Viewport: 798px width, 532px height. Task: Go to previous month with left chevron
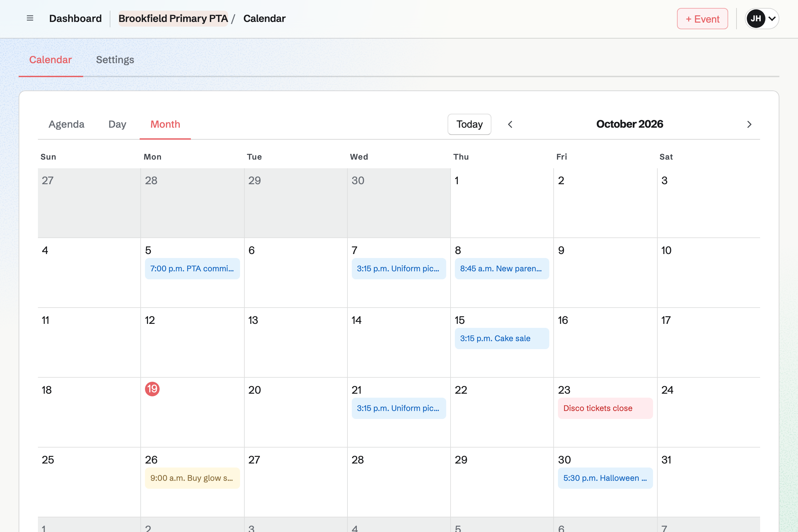[510, 124]
